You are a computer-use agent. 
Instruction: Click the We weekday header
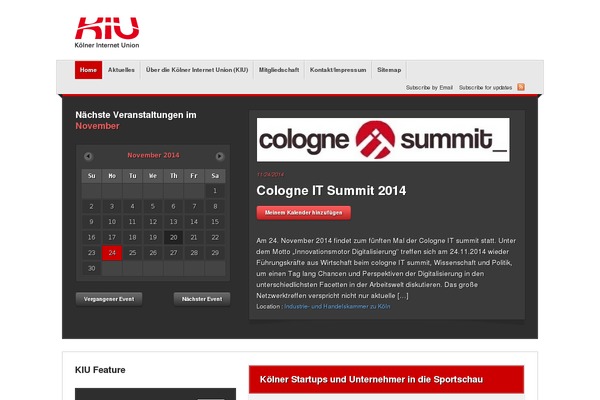pyautogui.click(x=153, y=176)
